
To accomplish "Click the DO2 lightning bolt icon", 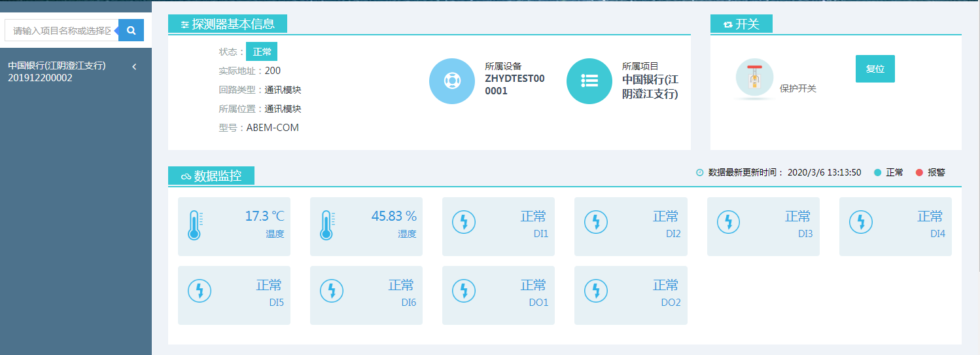I will pyautogui.click(x=596, y=290).
